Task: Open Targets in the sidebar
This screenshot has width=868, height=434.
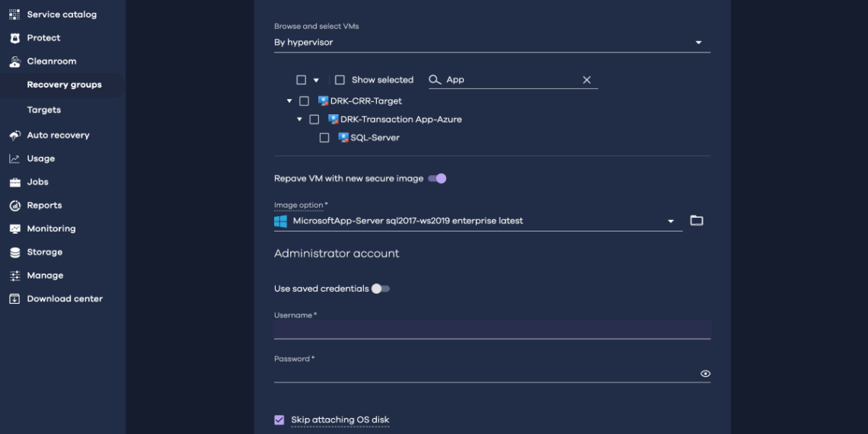Action: (44, 110)
